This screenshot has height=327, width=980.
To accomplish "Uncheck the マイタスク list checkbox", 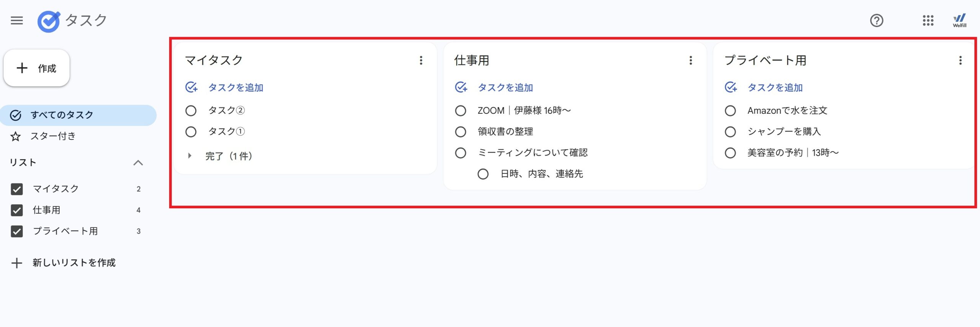I will point(17,189).
